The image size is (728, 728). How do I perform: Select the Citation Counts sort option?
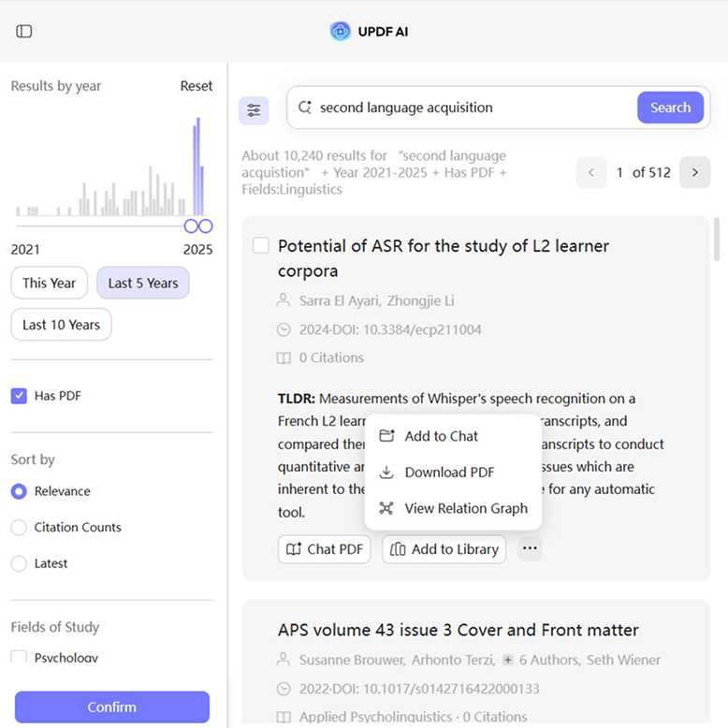19,528
